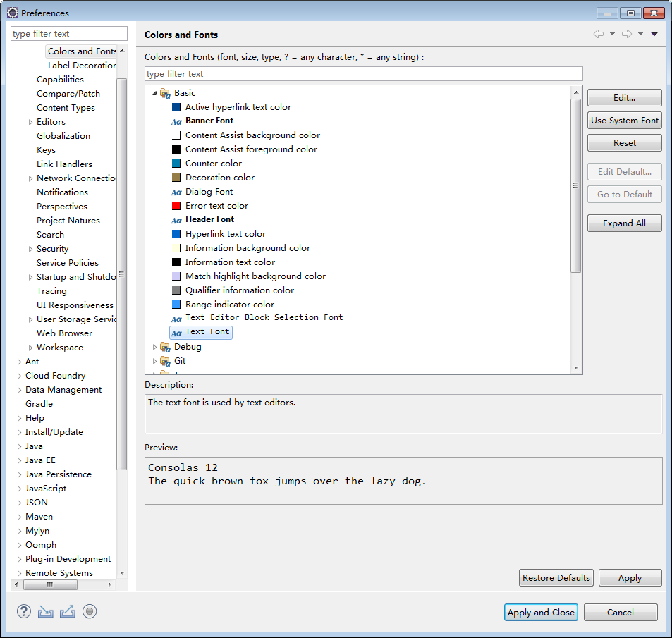Focus the left preferences filter field
The height and width of the screenshot is (638, 672).
coord(69,33)
